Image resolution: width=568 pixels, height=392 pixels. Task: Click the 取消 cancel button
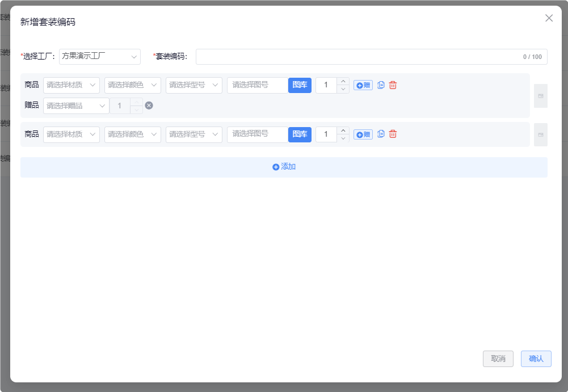click(x=498, y=359)
